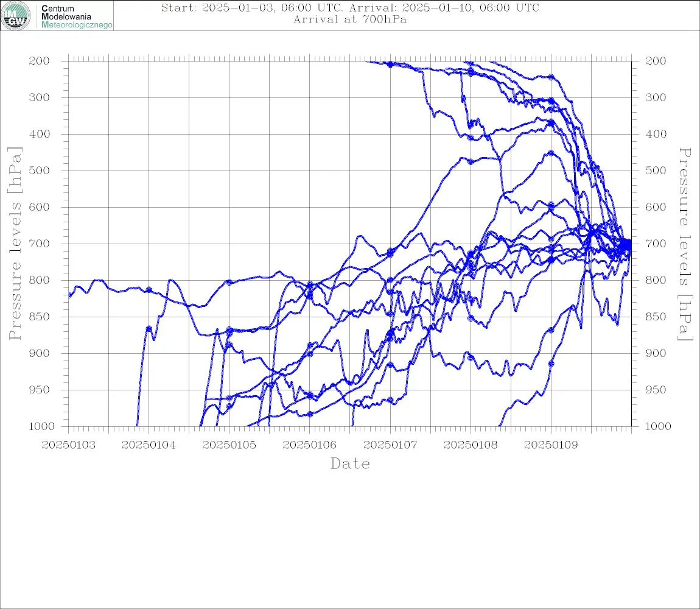Viewport: 700px width, 609px height.
Task: Click the left axis 600 label
Action: click(x=40, y=207)
